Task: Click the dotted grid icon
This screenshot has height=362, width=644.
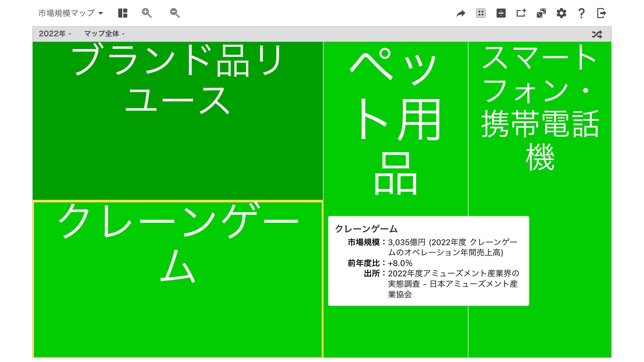Action: (x=481, y=13)
